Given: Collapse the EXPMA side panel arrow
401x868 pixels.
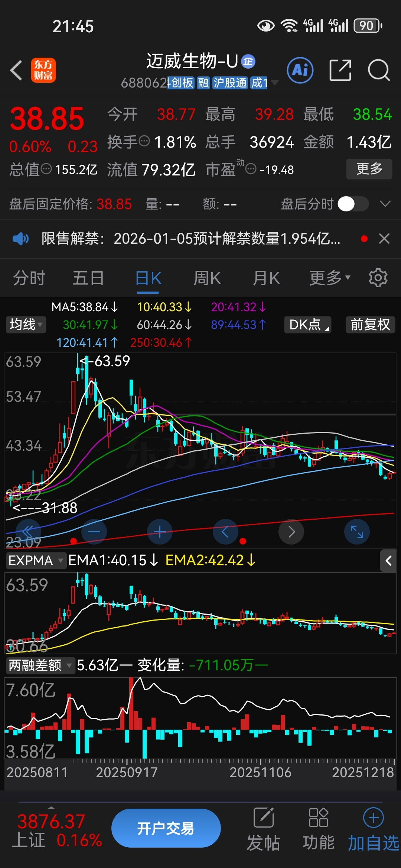Looking at the screenshot, I should (x=389, y=560).
